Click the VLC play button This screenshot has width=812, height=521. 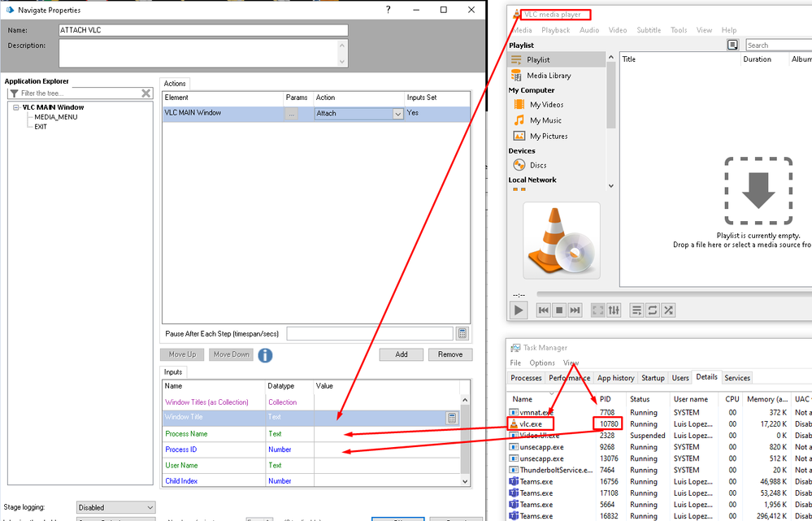519,310
